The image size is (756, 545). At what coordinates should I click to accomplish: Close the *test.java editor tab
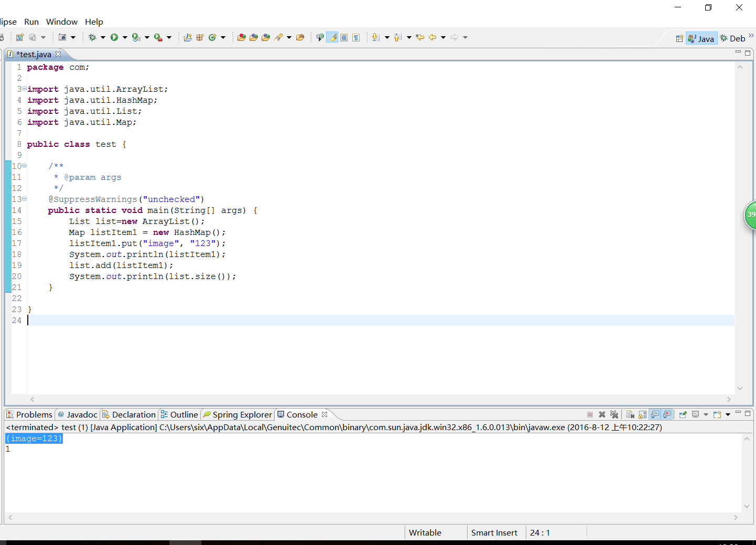[x=58, y=54]
